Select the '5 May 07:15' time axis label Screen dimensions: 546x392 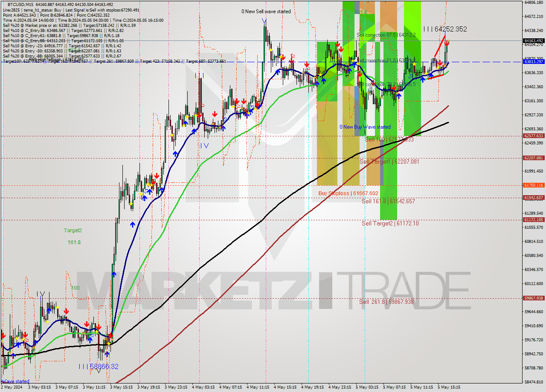394,388
